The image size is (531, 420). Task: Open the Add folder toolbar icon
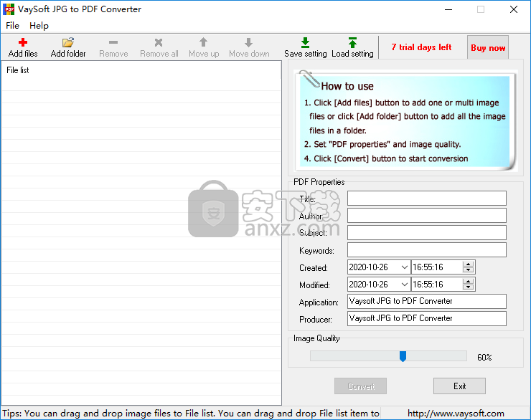(68, 42)
